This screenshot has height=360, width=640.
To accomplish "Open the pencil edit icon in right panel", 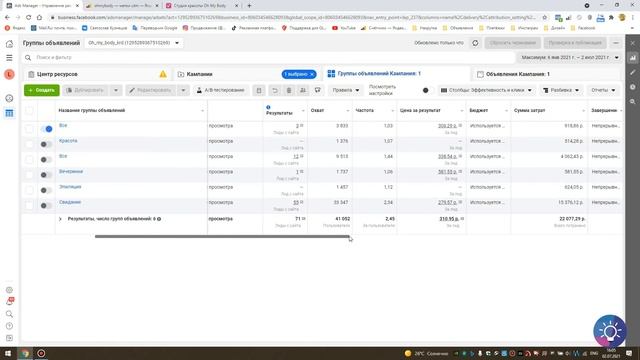I will click(x=633, y=73).
